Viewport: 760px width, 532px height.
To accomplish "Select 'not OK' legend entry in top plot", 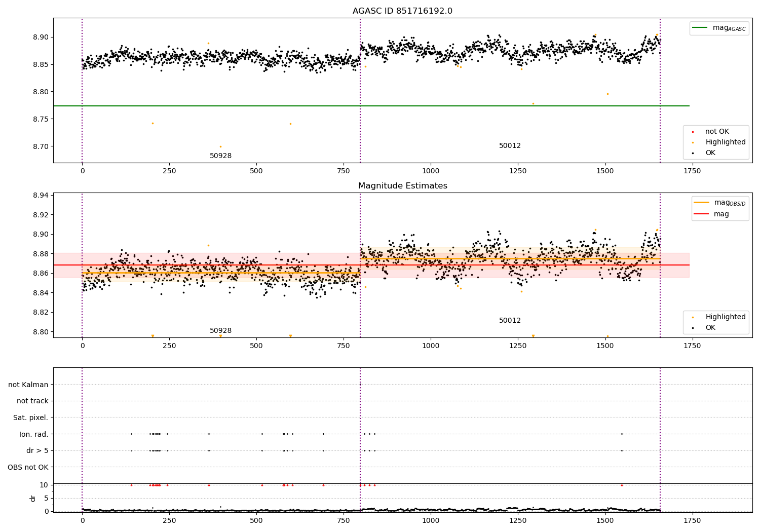I will pyautogui.click(x=717, y=132).
